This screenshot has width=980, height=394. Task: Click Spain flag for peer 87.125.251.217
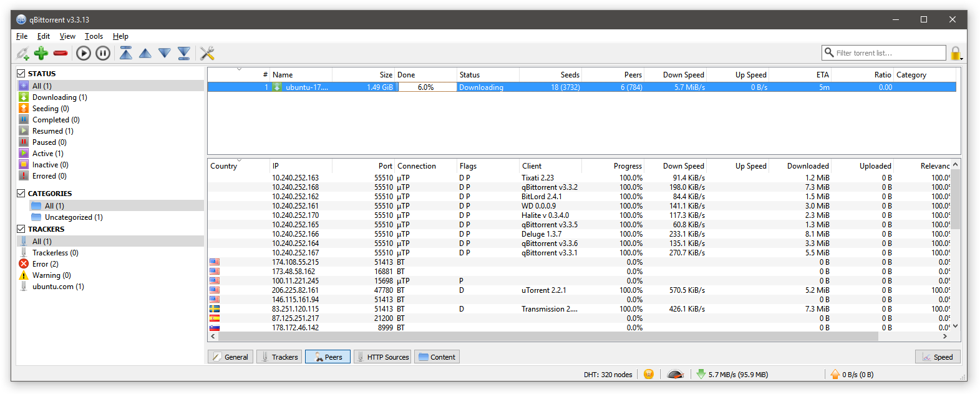coord(215,318)
